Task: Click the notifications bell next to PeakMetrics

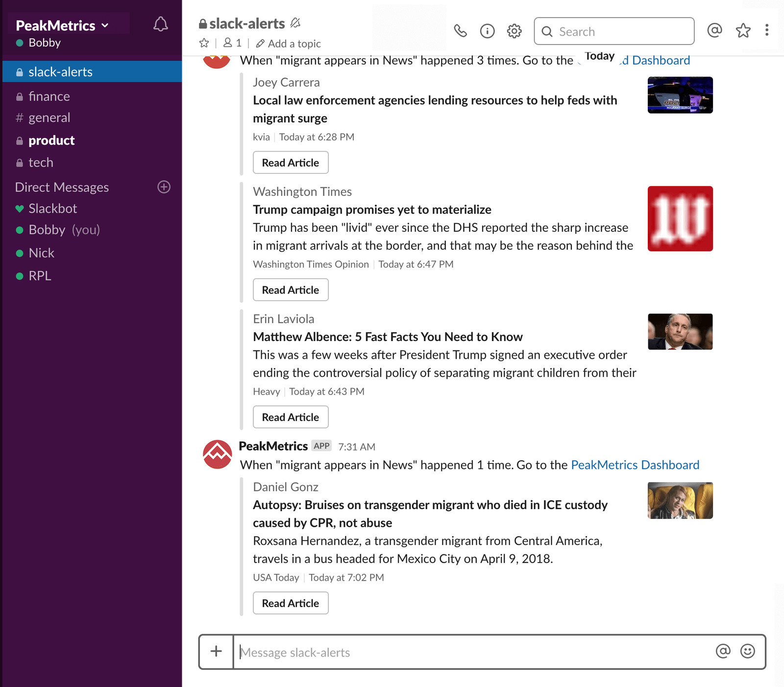Action: click(x=161, y=24)
